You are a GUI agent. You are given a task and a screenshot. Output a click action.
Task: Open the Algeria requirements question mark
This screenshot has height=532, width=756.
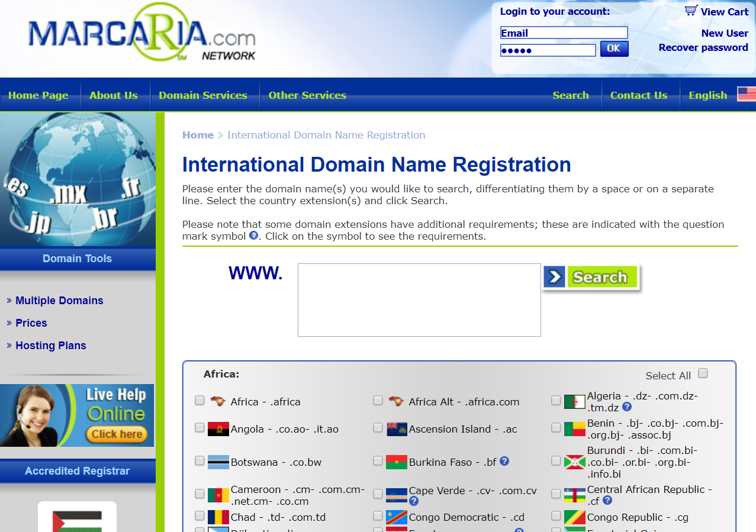coord(627,407)
